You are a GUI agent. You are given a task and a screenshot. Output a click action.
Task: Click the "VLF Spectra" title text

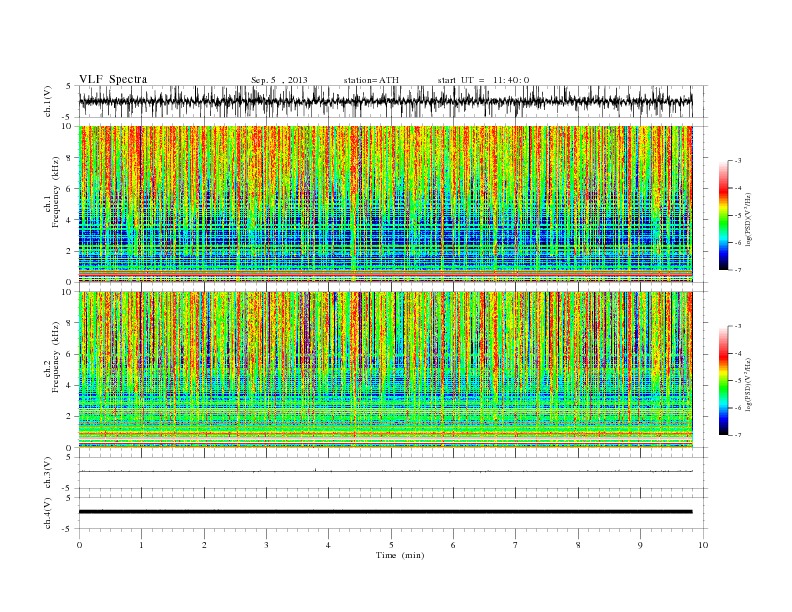(113, 79)
